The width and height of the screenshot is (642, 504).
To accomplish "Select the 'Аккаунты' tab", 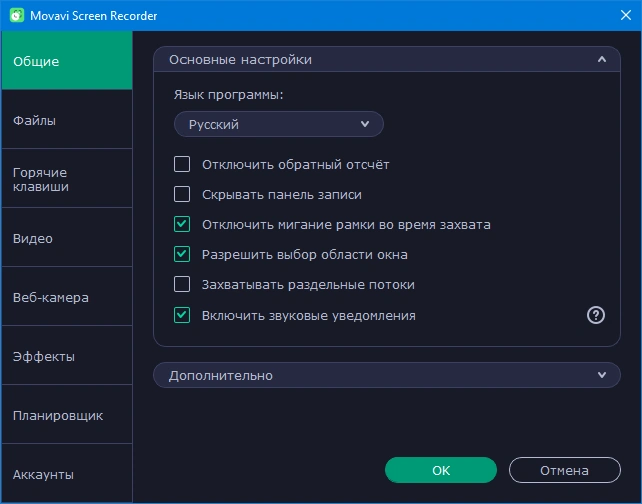I will pos(67,473).
